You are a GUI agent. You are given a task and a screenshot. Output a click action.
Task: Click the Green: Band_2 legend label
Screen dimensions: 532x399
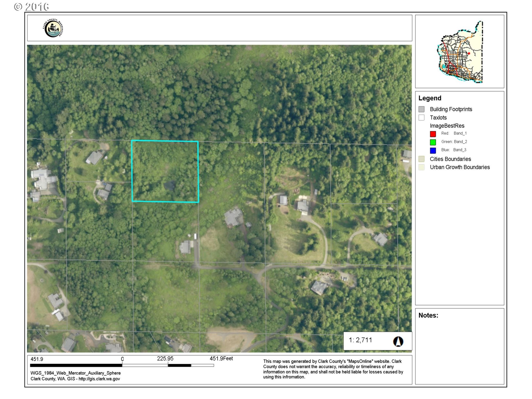pyautogui.click(x=454, y=142)
